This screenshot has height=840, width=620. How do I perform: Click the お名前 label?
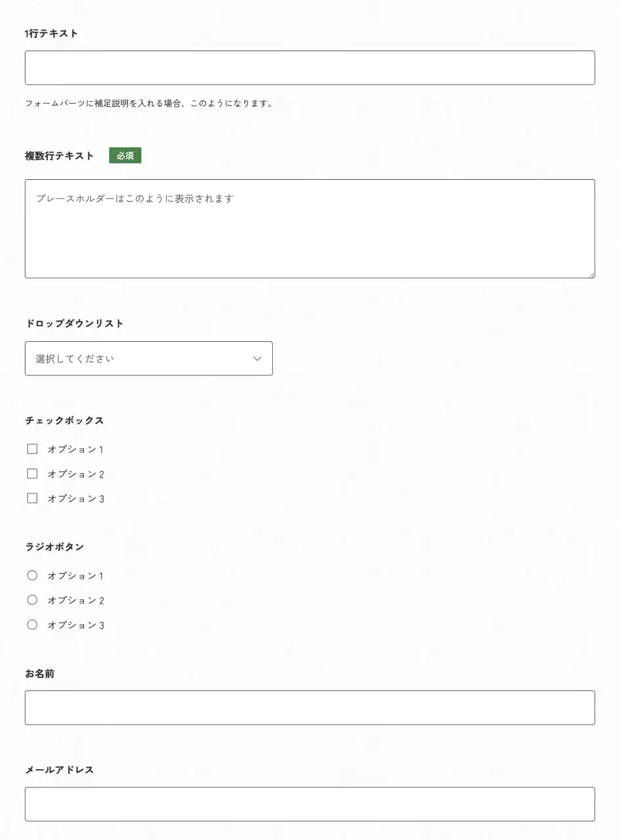tap(39, 673)
